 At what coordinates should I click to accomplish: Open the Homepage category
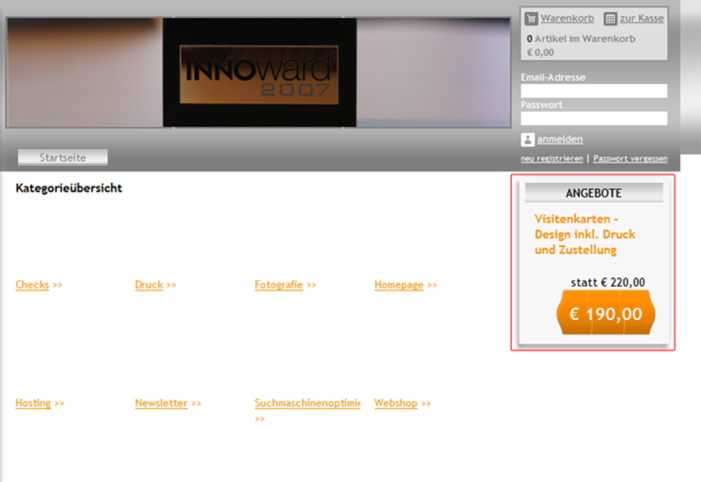tap(399, 285)
